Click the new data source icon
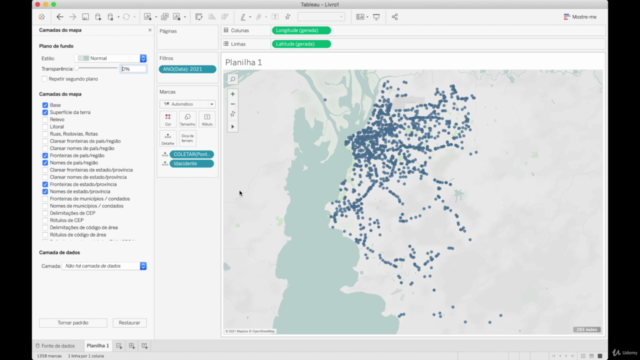 pyautogui.click(x=98, y=17)
